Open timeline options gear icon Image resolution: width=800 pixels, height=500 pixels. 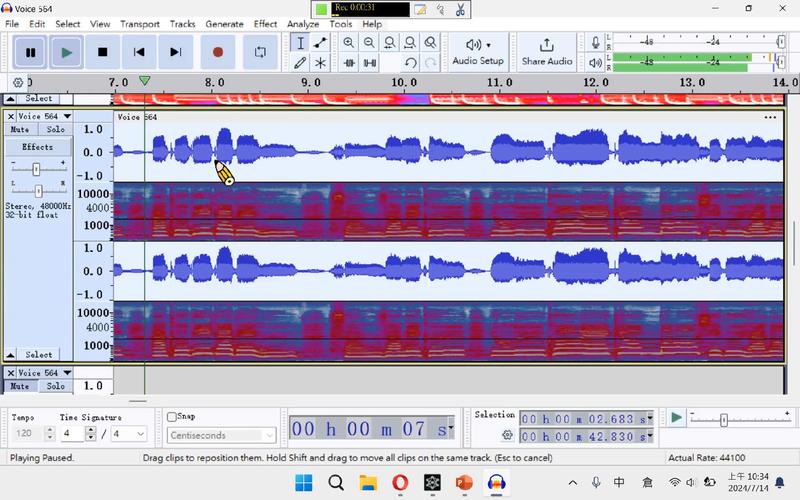[18, 82]
